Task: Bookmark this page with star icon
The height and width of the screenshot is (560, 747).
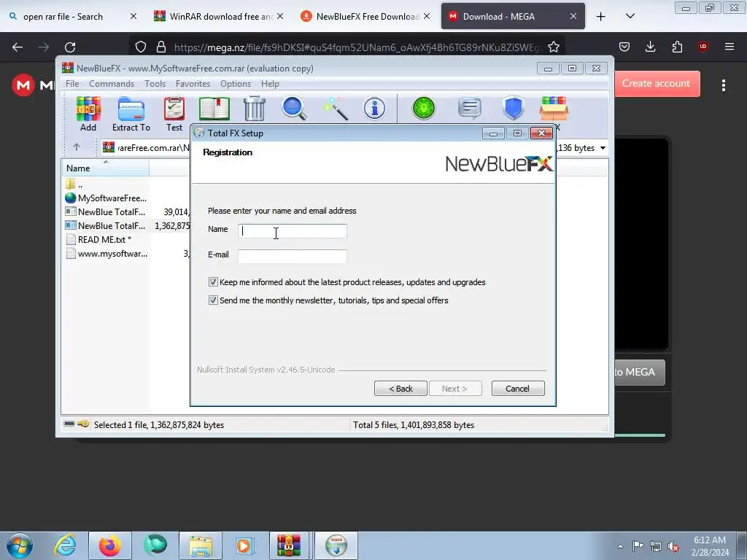Action: [x=554, y=47]
